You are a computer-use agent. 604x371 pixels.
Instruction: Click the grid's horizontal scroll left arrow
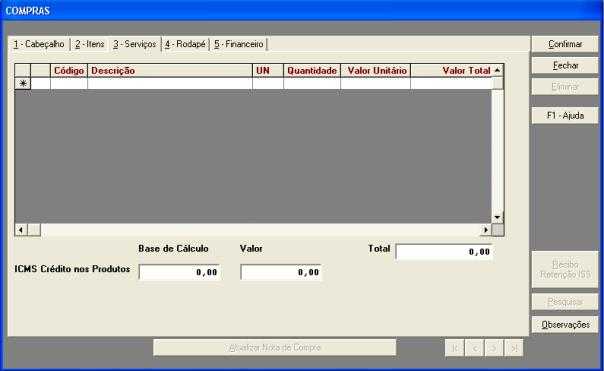(21, 230)
